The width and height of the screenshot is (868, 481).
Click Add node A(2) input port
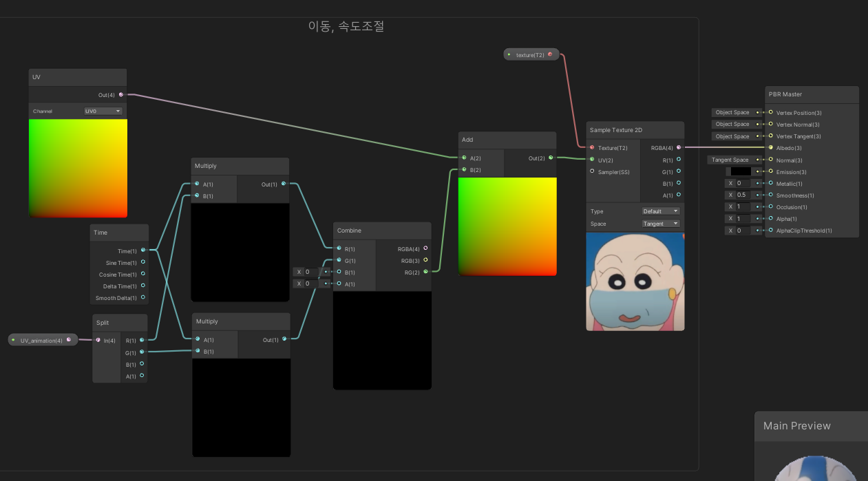tap(465, 158)
